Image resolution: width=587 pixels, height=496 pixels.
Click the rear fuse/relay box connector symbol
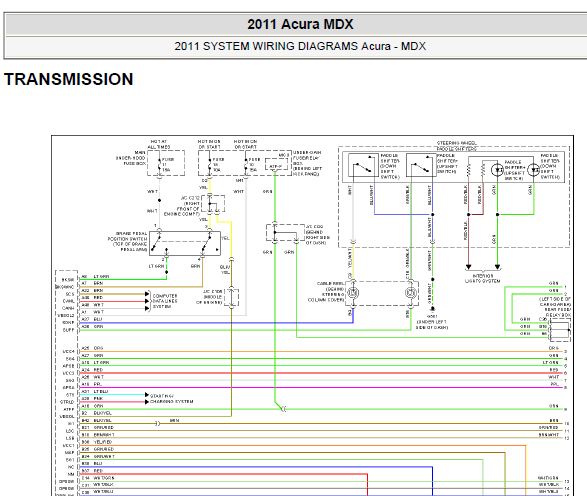560,330
